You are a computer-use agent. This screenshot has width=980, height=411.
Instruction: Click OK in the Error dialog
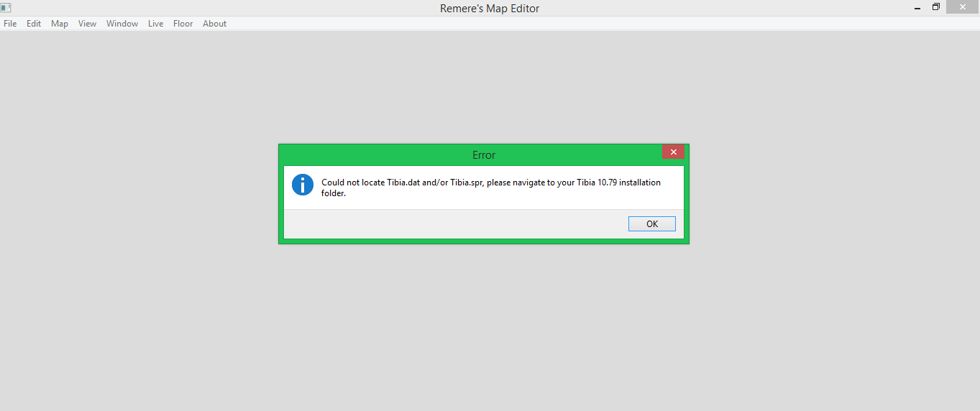click(652, 223)
